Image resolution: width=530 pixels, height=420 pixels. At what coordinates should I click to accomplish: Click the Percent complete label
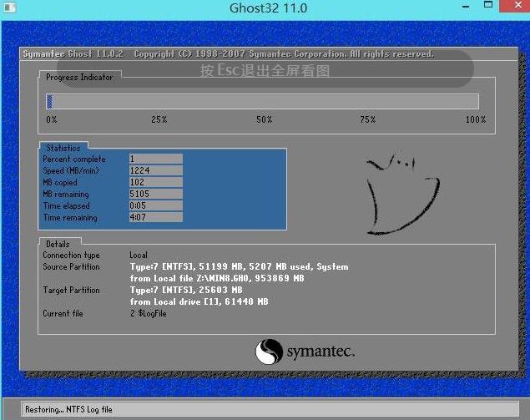(x=74, y=159)
